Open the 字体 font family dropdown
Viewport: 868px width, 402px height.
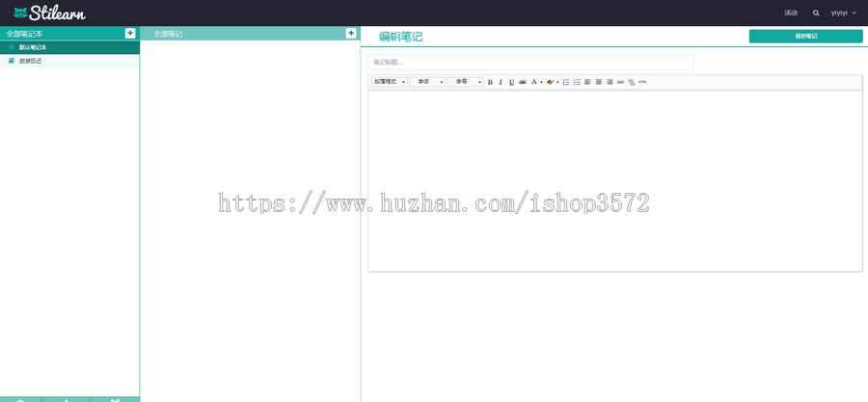point(427,82)
